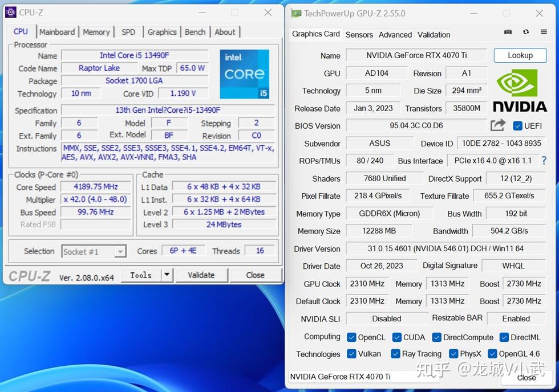Click the Driver Date value Oct 26, 2023

point(382,266)
